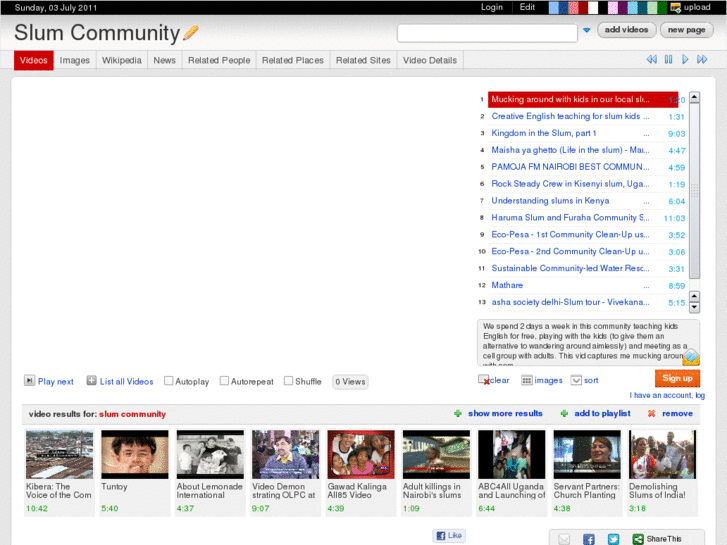Screen dimensions: 727x545
Task: Open the Gawad Kalinga All85 Video thumbnail
Action: pos(361,454)
